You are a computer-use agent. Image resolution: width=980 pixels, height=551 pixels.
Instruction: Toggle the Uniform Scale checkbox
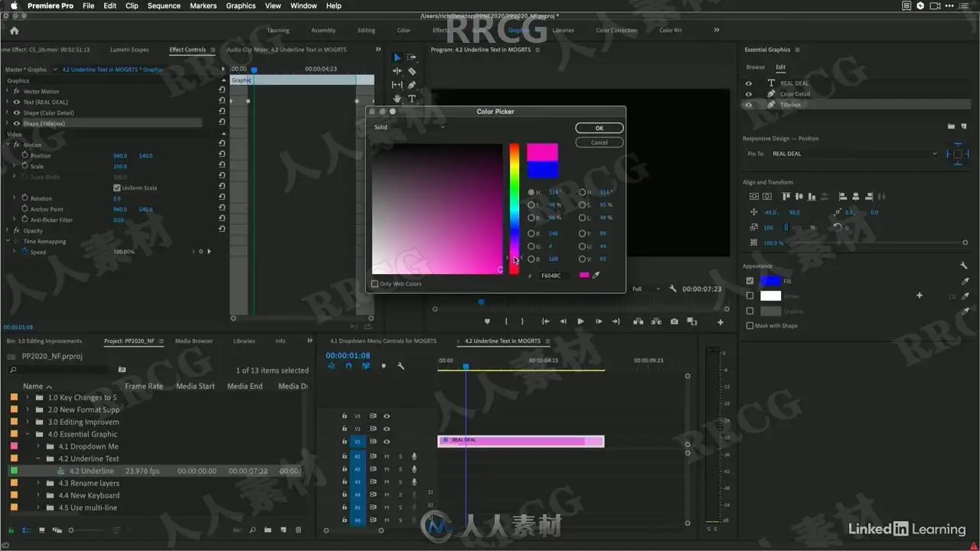(x=116, y=187)
